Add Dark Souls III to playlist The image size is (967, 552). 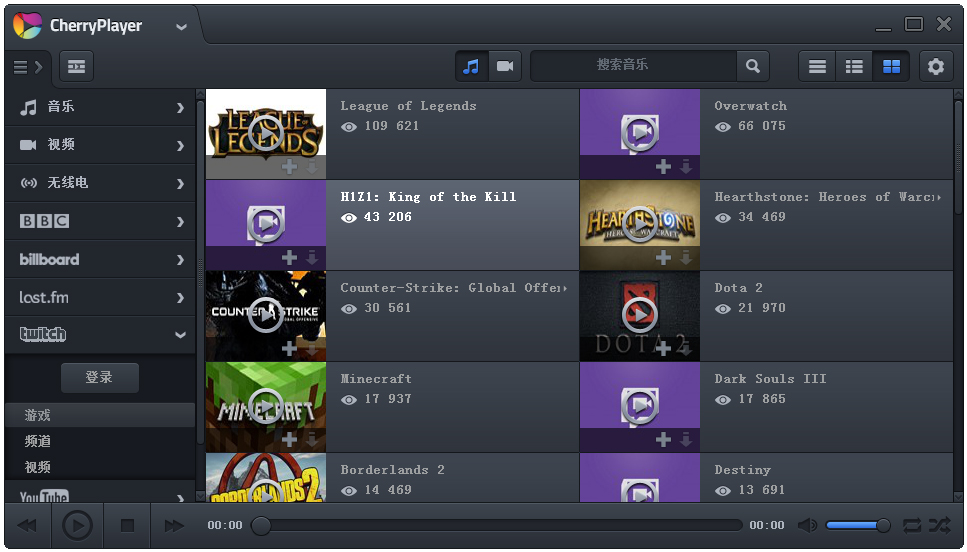(x=664, y=440)
